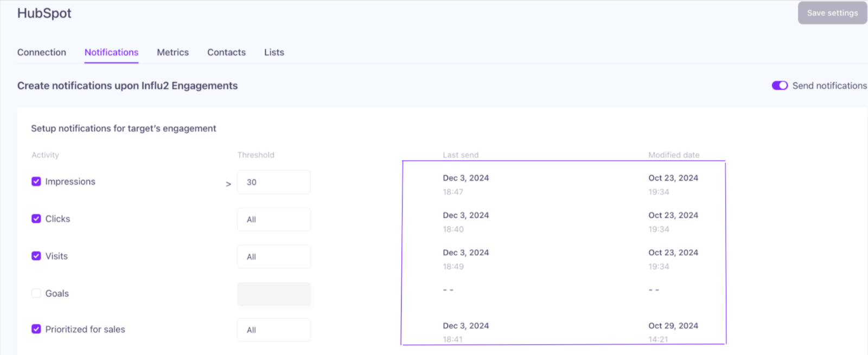Click the Oct 29, 2024 modified date
Screen dimensions: 868x355
coord(673,326)
